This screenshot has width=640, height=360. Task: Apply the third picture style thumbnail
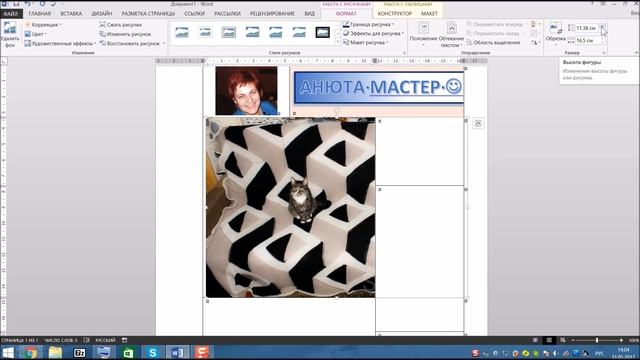229,32
